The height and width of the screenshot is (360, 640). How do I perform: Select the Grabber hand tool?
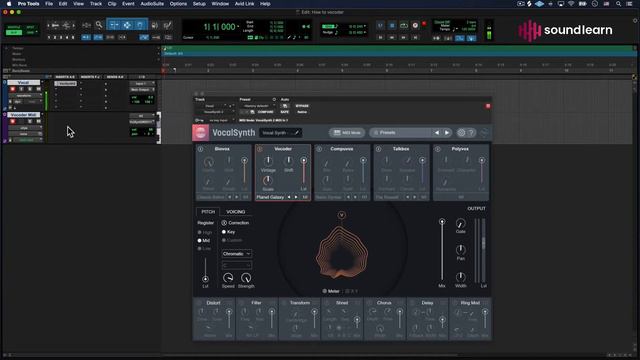click(x=140, y=25)
